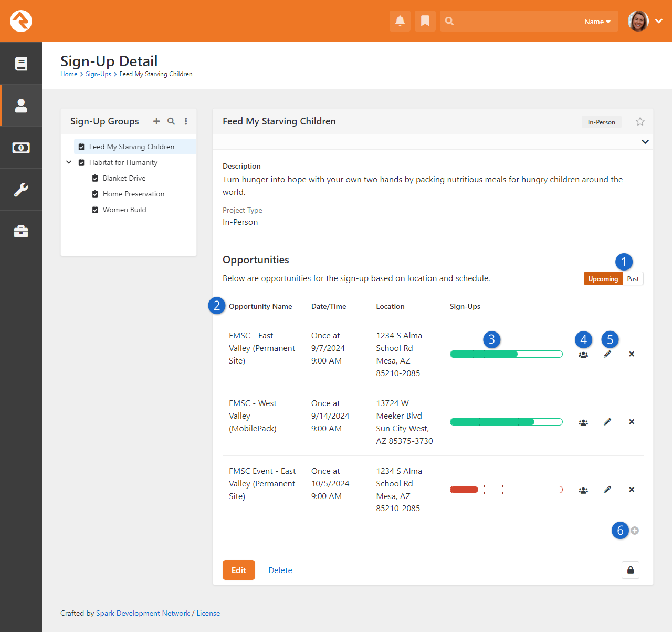Sort by Sign-Ups column header

pos(465,306)
